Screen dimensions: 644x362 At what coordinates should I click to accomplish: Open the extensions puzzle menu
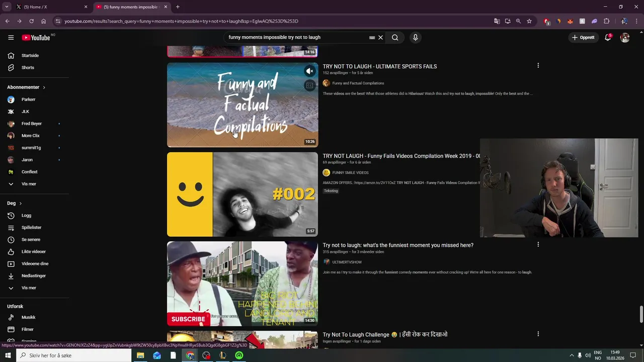(x=606, y=21)
